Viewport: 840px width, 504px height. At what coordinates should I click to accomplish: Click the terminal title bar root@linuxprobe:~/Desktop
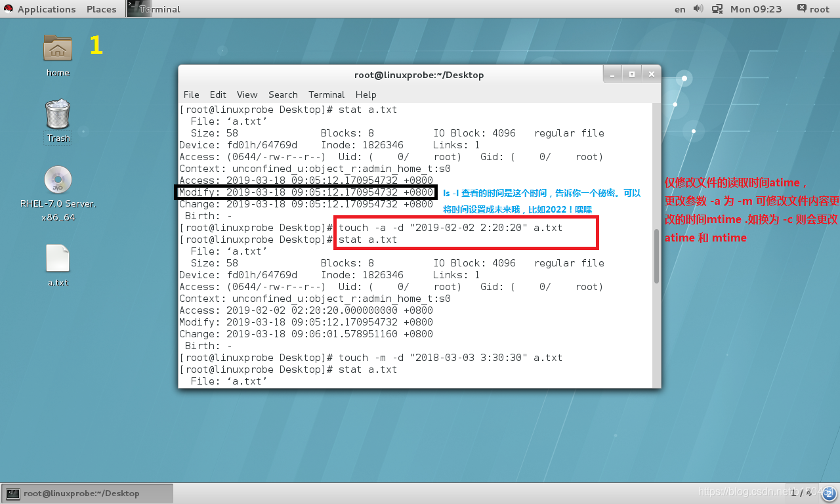point(419,75)
